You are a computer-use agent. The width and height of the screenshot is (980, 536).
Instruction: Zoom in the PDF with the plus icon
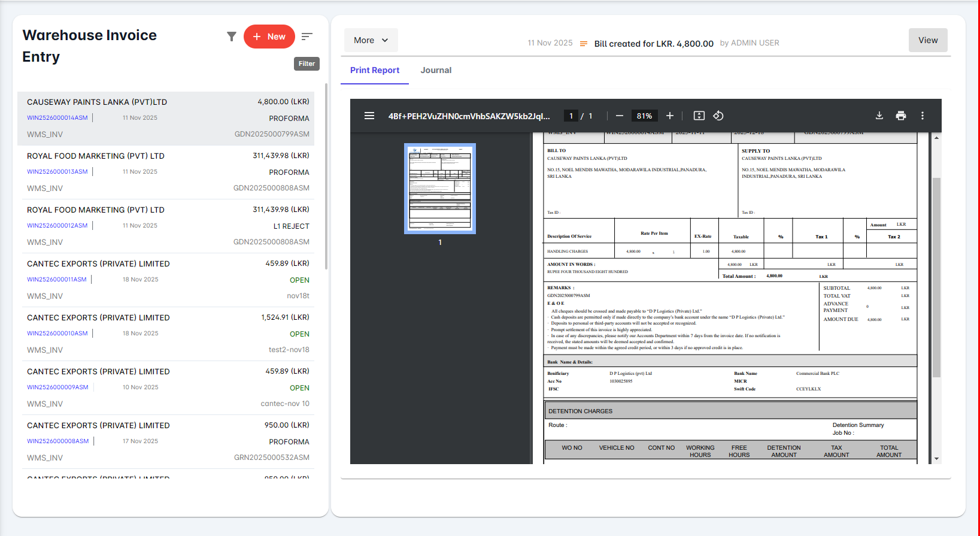670,116
